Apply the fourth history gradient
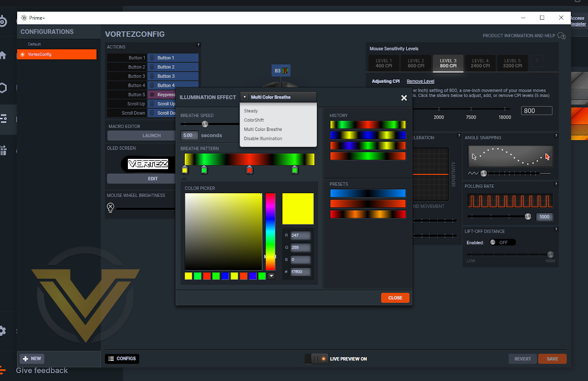Screen dimensions: 588x381 tap(368, 156)
